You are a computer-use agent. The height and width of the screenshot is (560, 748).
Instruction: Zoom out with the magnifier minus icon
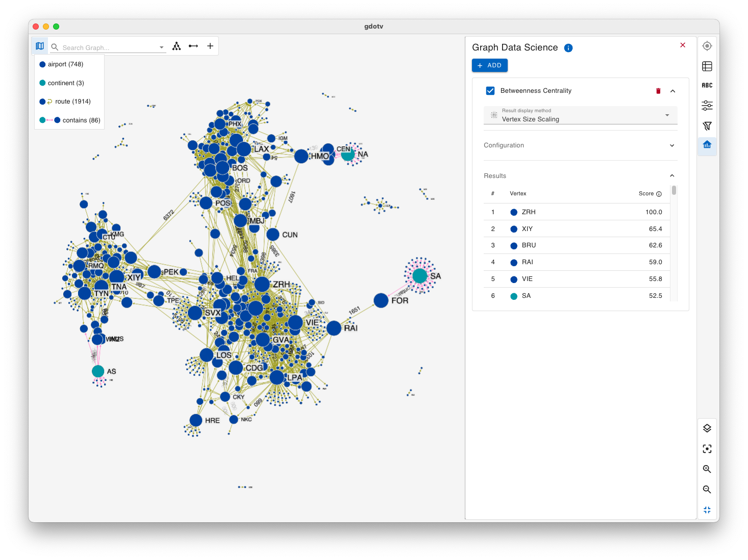707,490
